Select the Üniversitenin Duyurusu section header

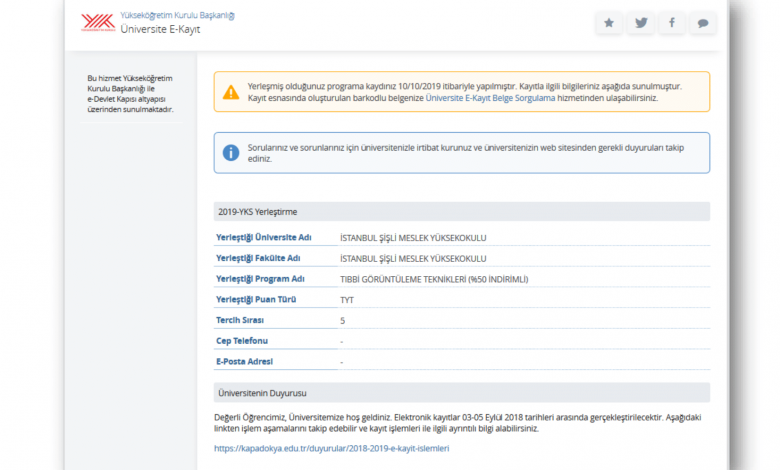point(462,393)
